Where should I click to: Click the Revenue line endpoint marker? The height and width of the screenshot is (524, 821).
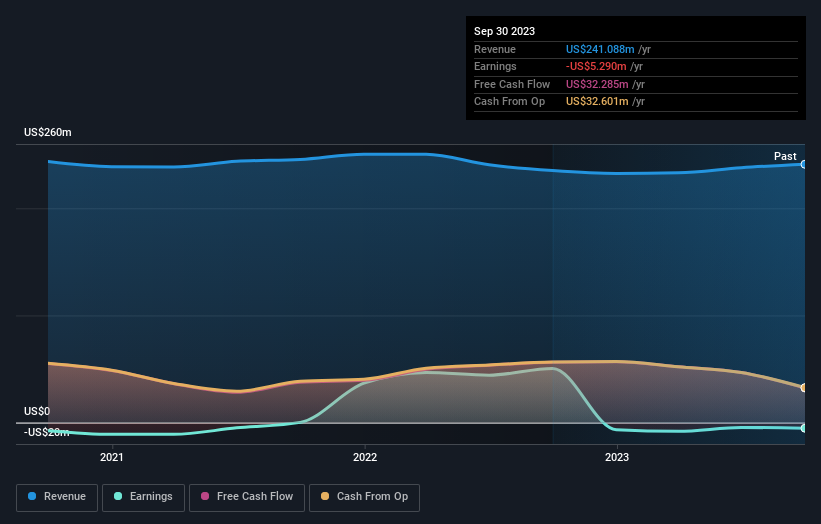click(803, 164)
